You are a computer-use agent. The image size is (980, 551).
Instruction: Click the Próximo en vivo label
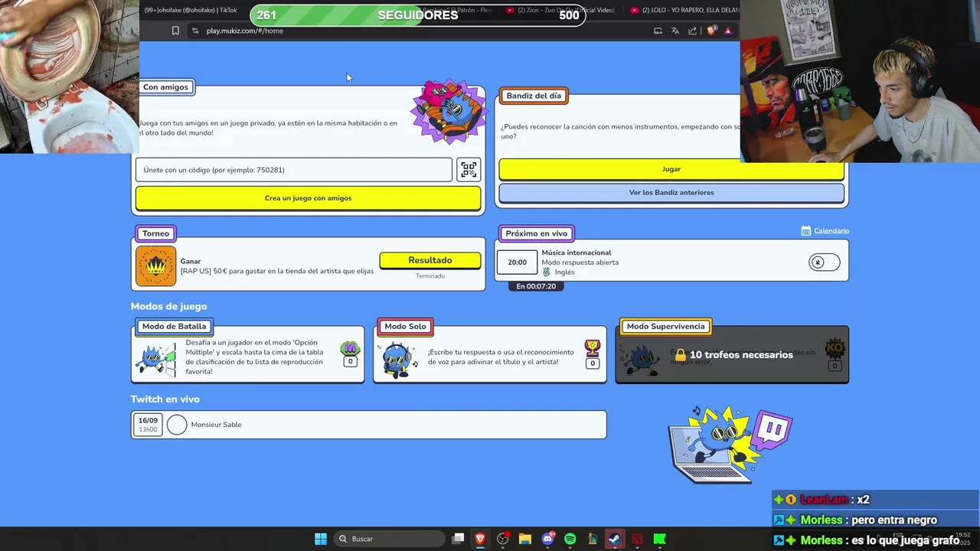(537, 233)
